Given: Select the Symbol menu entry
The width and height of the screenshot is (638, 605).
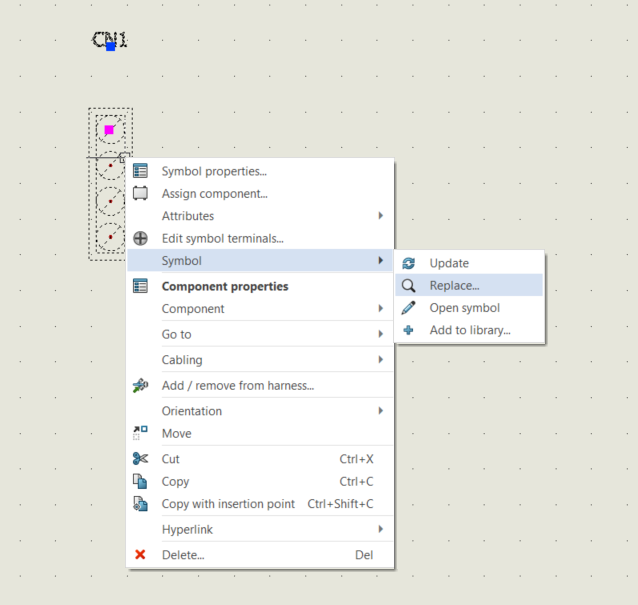Looking at the screenshot, I should coord(260,260).
